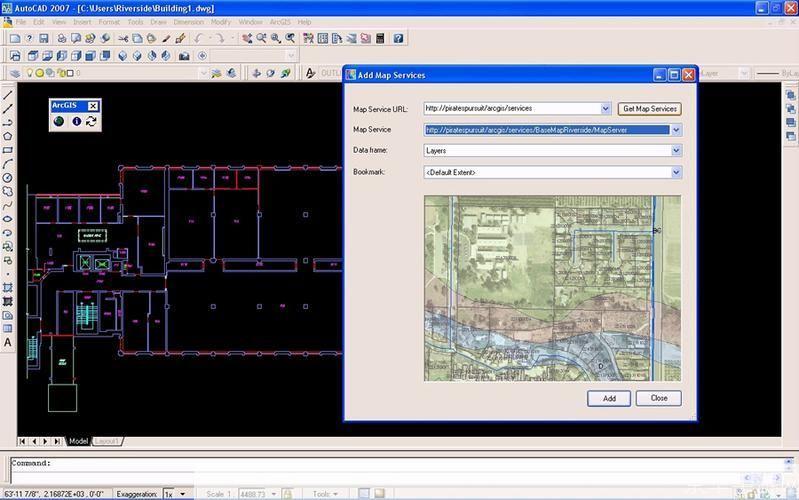Select the Circle draw tool

(x=8, y=178)
